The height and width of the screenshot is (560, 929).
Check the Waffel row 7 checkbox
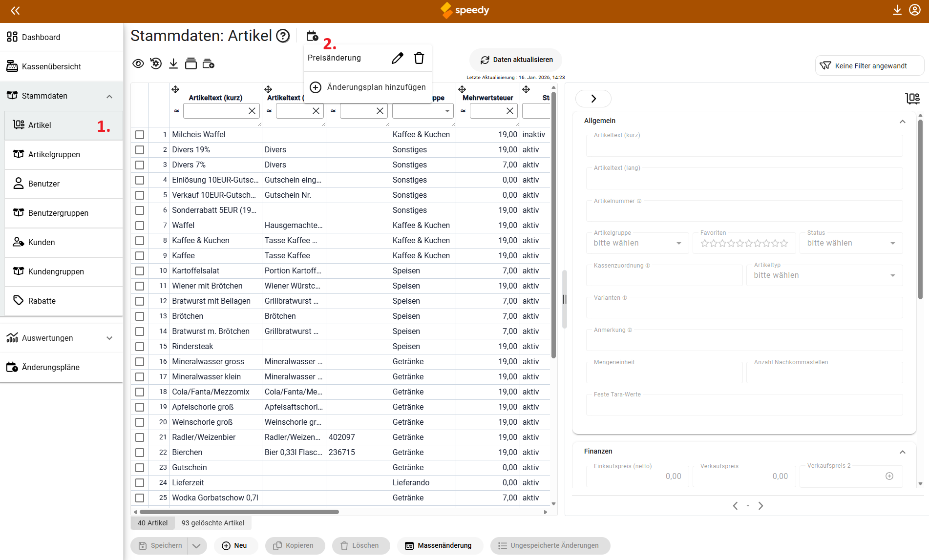(x=140, y=226)
